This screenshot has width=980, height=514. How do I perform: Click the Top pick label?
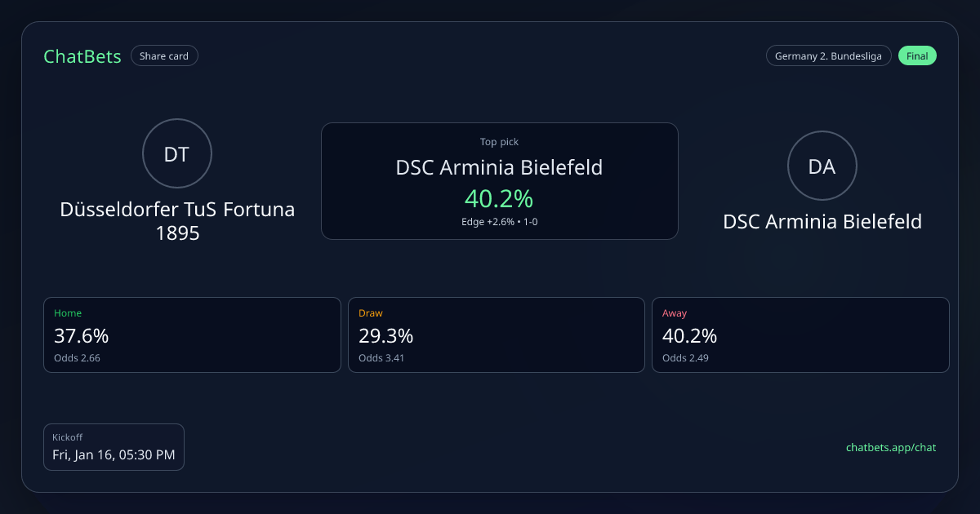click(x=499, y=142)
